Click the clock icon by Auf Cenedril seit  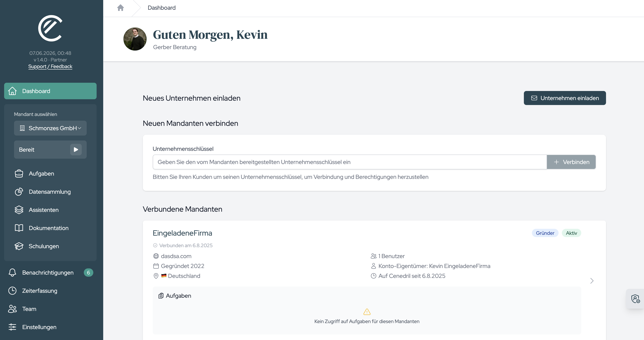click(x=374, y=276)
